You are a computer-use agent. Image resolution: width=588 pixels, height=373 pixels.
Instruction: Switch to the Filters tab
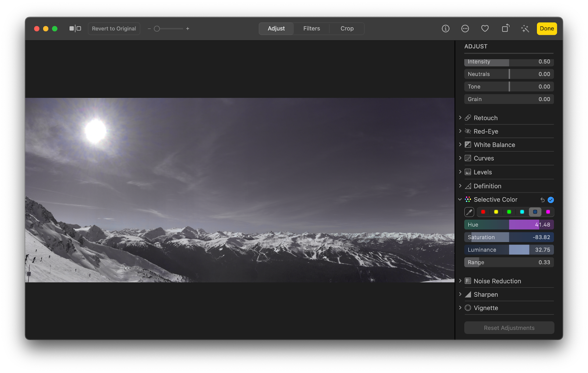click(x=311, y=28)
